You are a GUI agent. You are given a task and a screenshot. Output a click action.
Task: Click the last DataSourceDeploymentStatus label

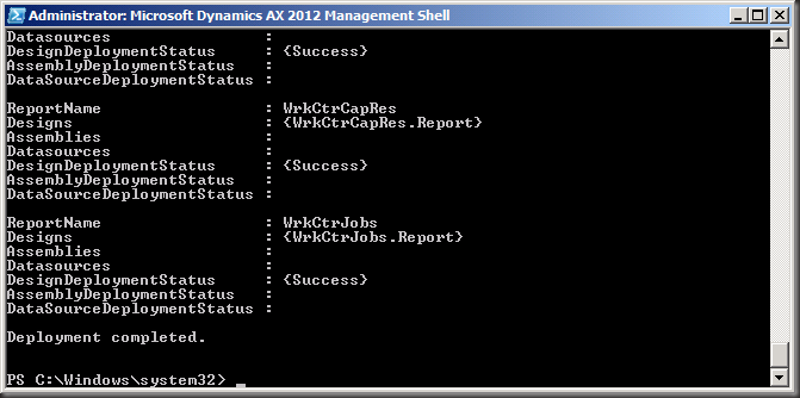click(x=130, y=309)
